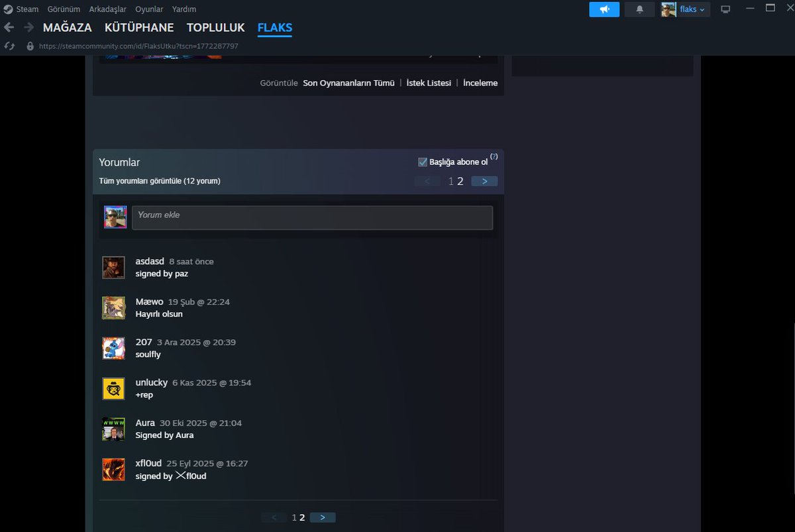Screen dimensions: 795x532
Task: Click your own avatar beside comment box
Action: [115, 217]
